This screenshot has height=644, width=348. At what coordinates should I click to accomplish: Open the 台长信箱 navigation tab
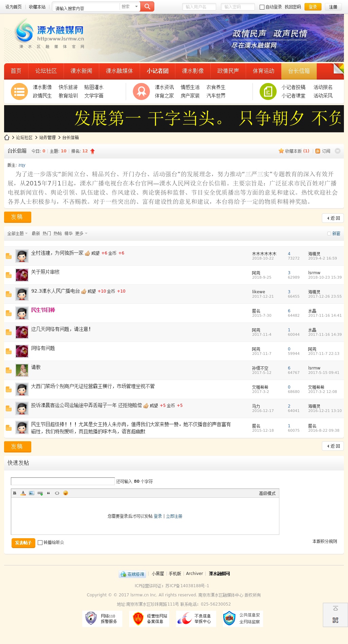tap(299, 71)
